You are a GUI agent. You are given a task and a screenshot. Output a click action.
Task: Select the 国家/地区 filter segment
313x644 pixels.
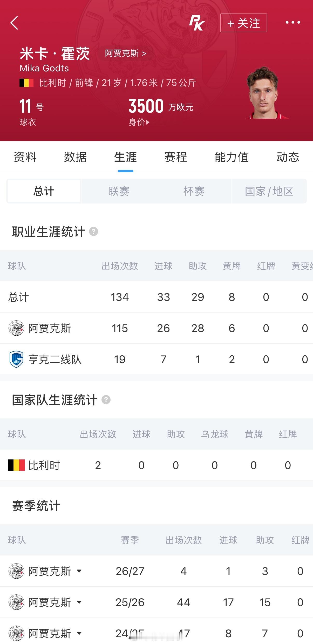[x=269, y=191]
